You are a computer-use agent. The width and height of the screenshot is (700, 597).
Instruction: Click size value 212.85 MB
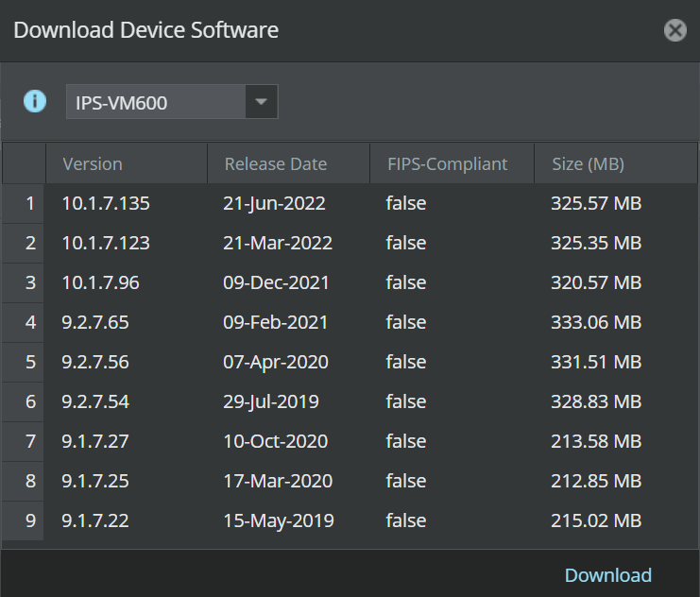596,481
